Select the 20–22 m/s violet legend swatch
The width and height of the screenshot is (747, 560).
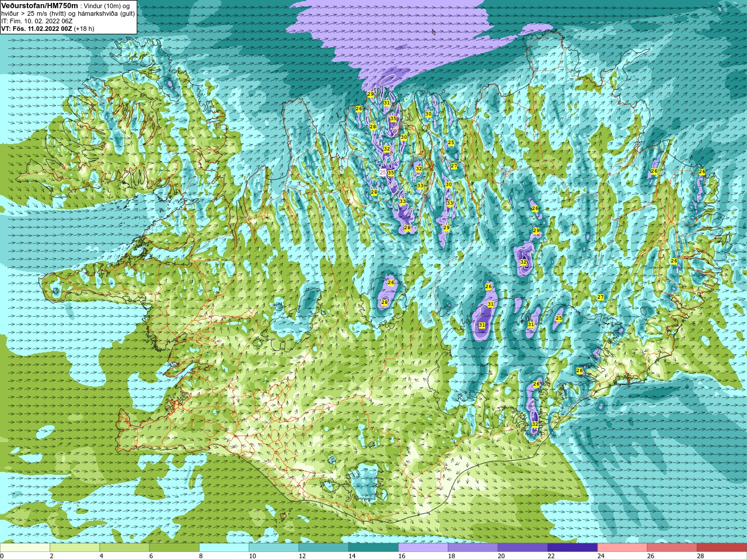[x=523, y=548]
